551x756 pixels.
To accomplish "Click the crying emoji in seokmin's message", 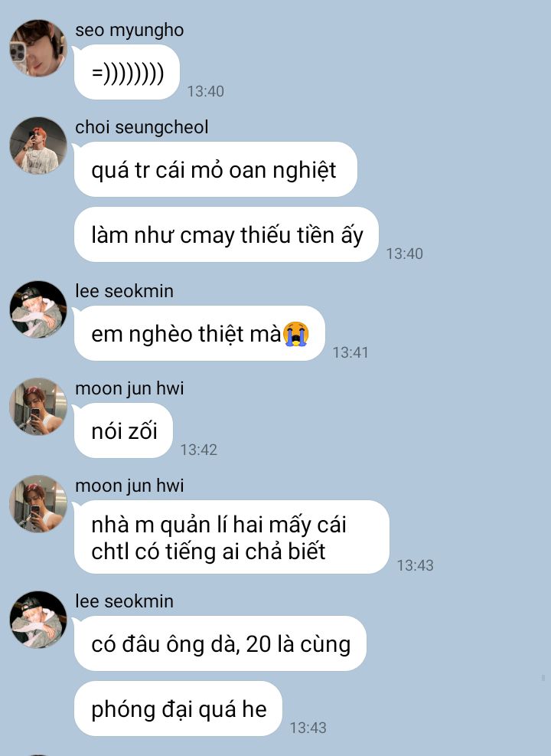I will tap(296, 334).
